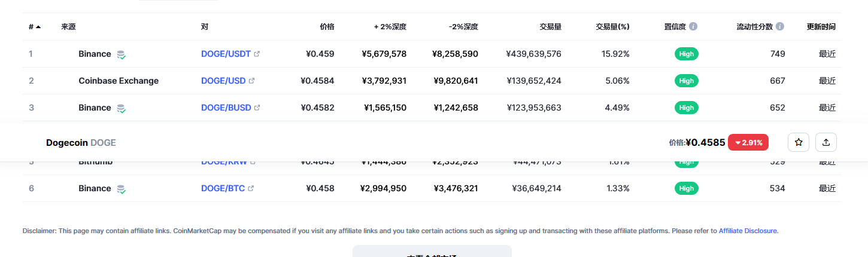Toggle sort order on the # column
Screen dimensions: 868x257
click(34, 27)
